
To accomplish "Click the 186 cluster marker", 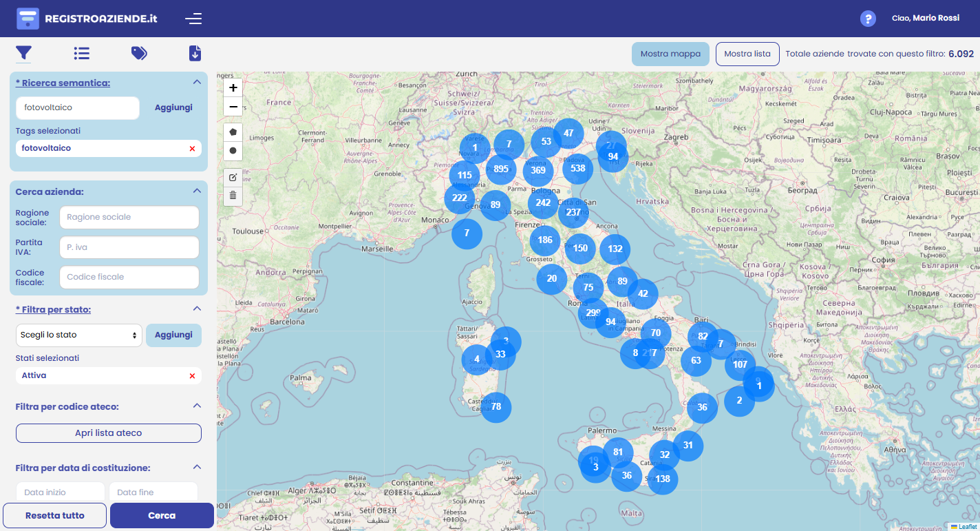I will [545, 240].
